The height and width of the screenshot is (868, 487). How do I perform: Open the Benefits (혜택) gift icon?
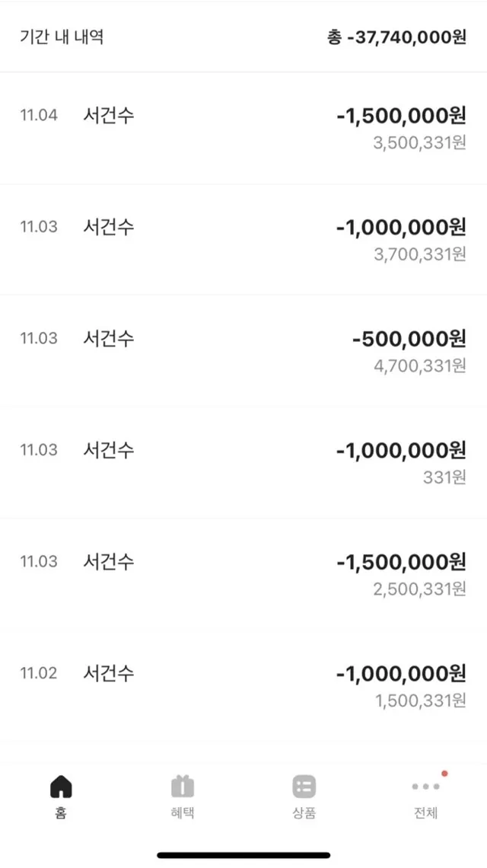coord(183,786)
